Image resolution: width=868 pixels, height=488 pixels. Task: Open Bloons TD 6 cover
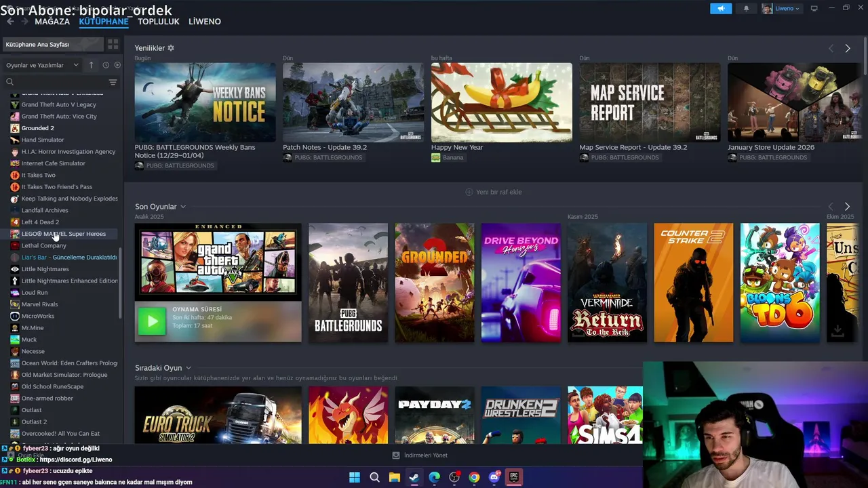click(x=780, y=283)
